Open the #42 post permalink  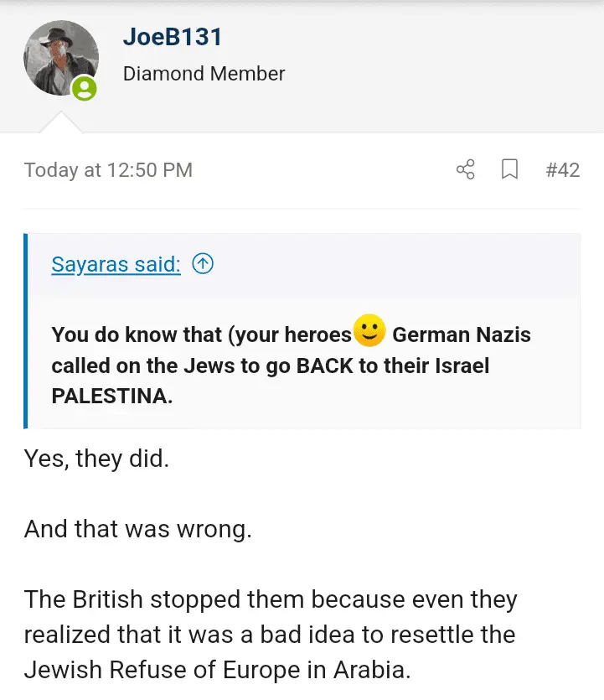click(x=562, y=169)
